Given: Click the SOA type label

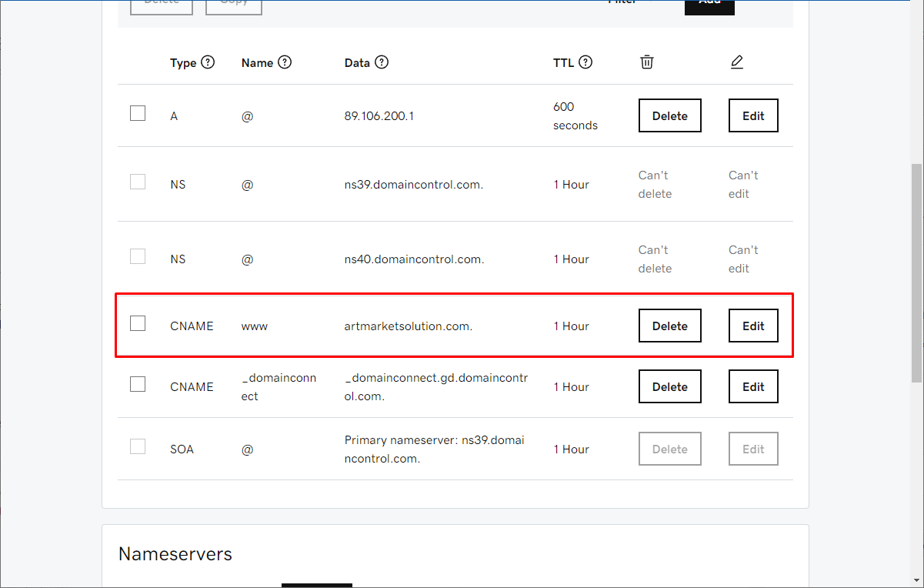Looking at the screenshot, I should [182, 449].
